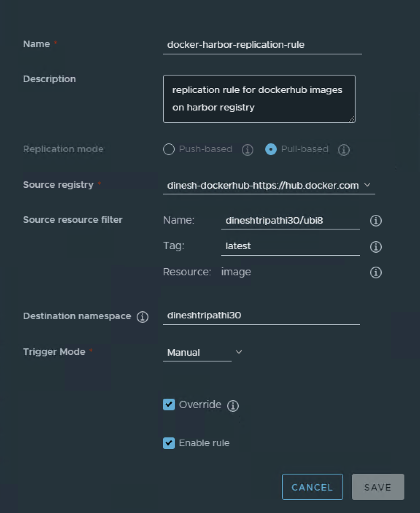
Task: Click info icon next to Push-based option
Action: tap(247, 150)
